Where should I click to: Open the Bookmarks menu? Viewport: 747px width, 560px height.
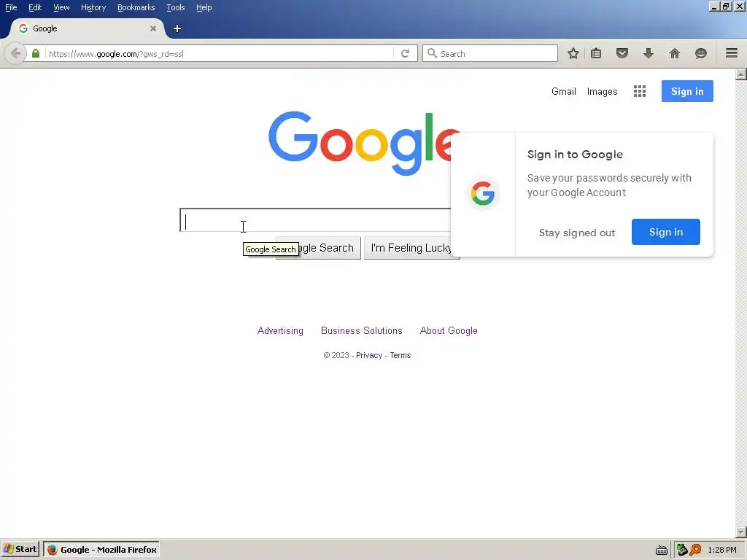pyautogui.click(x=136, y=7)
